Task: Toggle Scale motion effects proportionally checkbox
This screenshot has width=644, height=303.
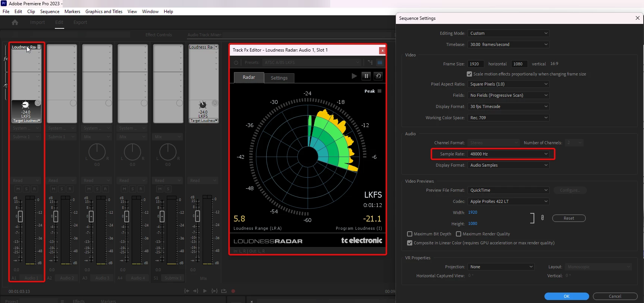Action: point(469,74)
